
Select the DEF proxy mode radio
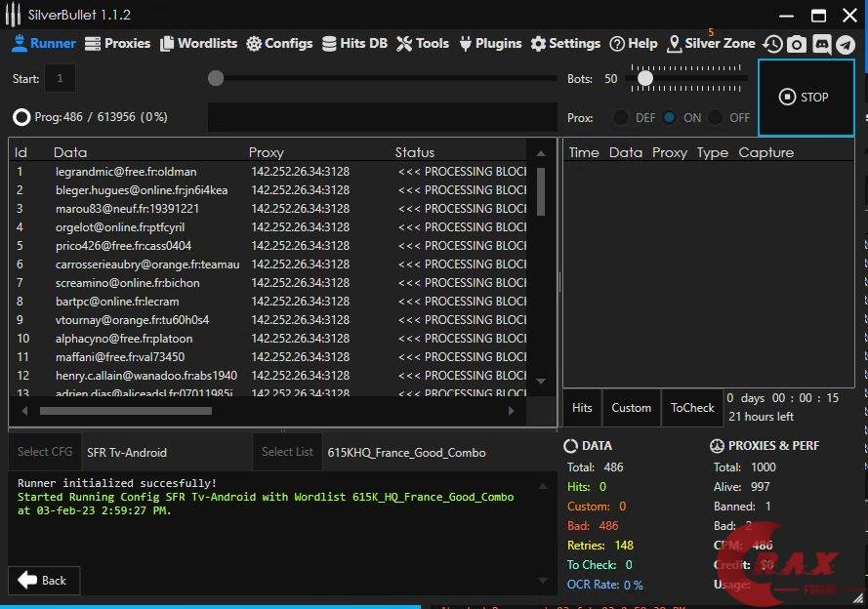coord(621,117)
